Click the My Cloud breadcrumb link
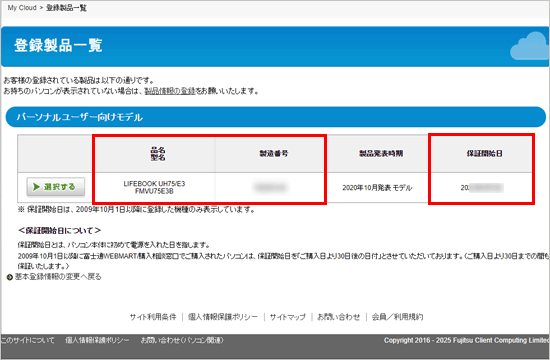The height and width of the screenshot is (360, 550). pos(22,8)
